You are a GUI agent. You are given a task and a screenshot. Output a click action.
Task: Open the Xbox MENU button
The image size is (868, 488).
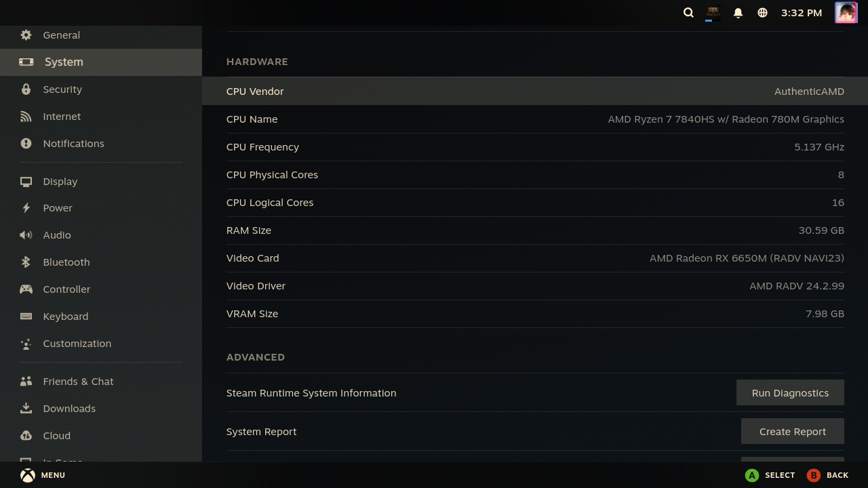coord(42,475)
